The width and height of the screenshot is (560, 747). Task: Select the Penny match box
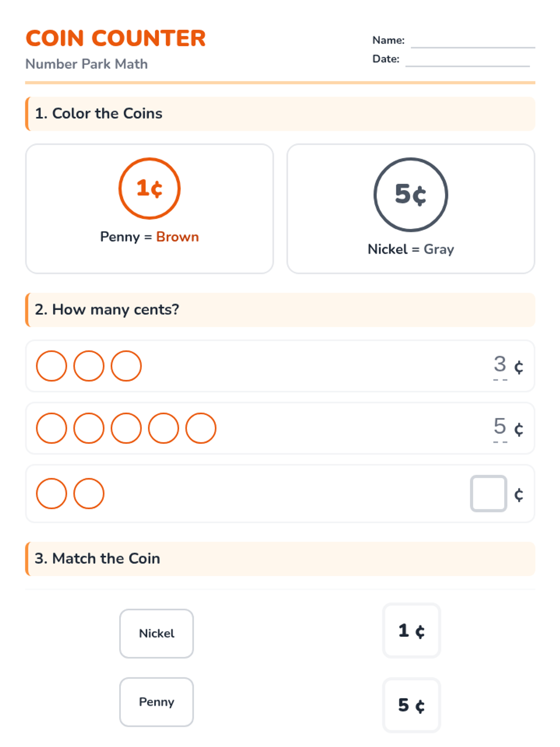click(x=156, y=702)
